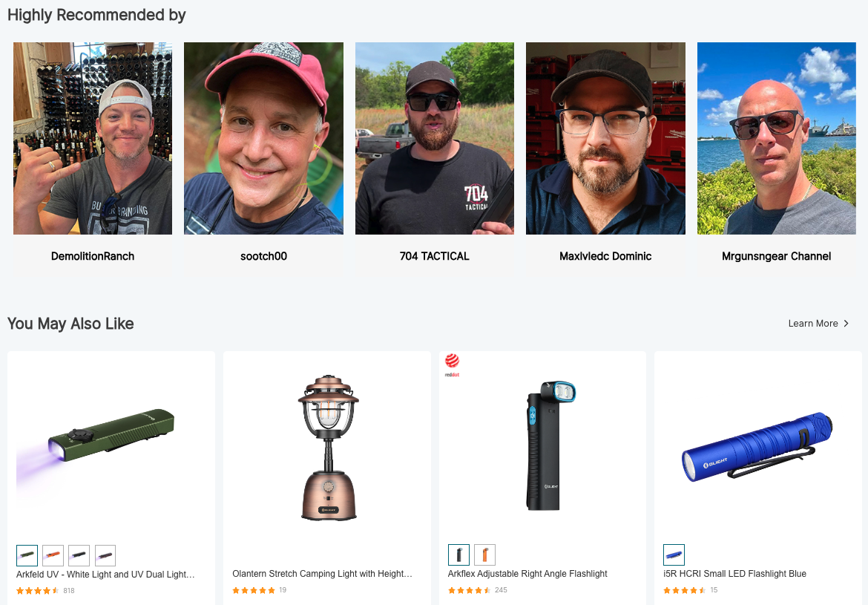Pick the black Arkfeld UV color variant
The image size is (868, 605).
pyautogui.click(x=79, y=555)
